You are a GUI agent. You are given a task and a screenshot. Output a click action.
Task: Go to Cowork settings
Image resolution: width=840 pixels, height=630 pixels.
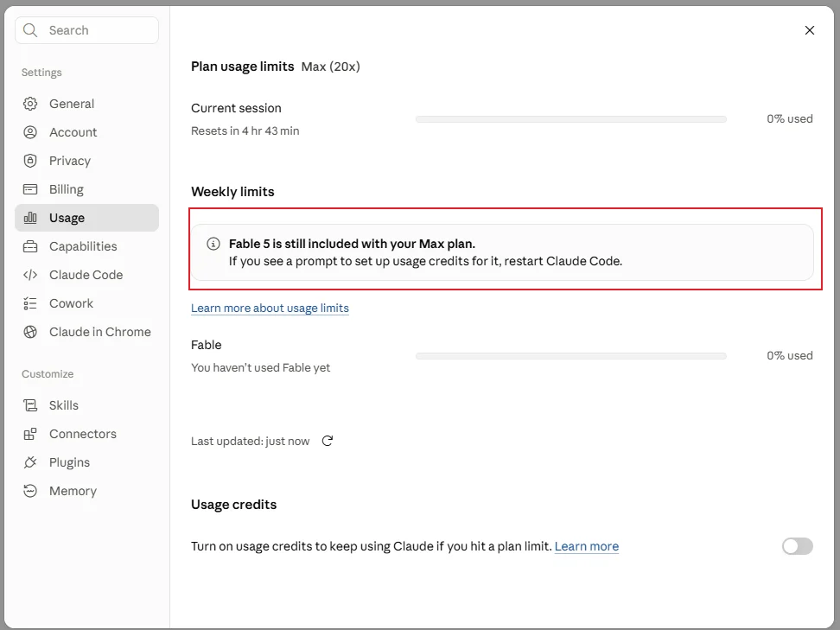[x=86, y=303]
